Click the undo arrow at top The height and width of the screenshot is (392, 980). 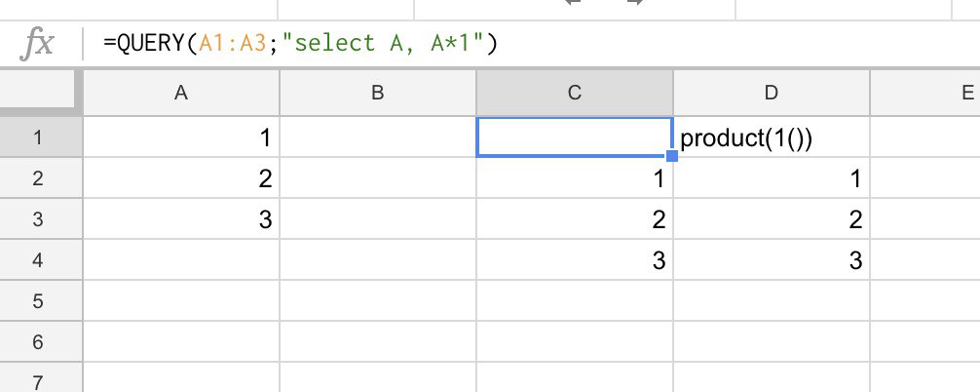coord(574,4)
